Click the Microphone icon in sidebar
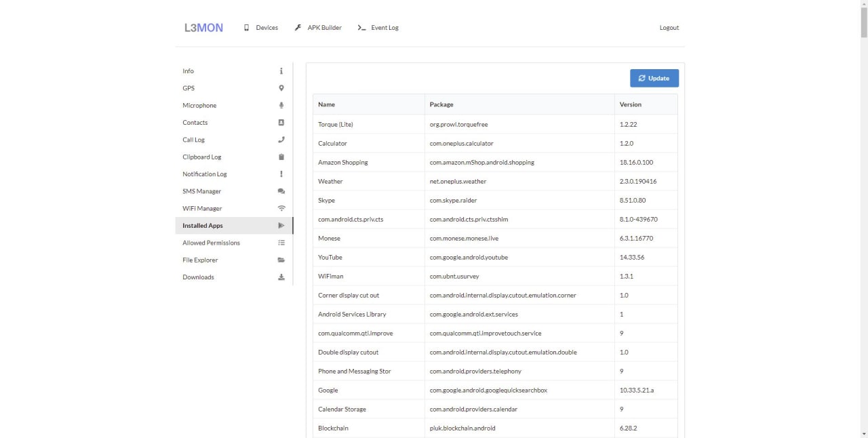This screenshot has height=438, width=868. point(281,105)
